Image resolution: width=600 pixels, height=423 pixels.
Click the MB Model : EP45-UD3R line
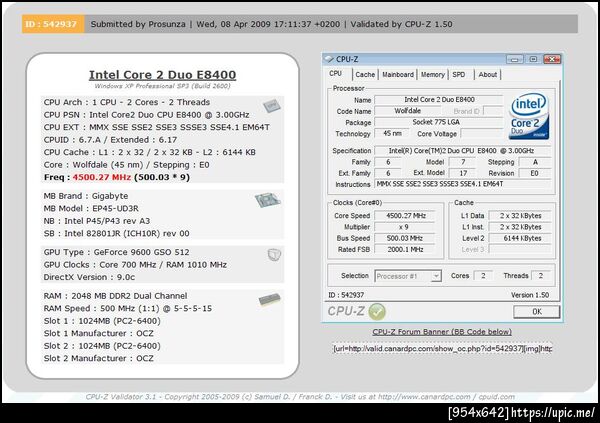pyautogui.click(x=91, y=209)
